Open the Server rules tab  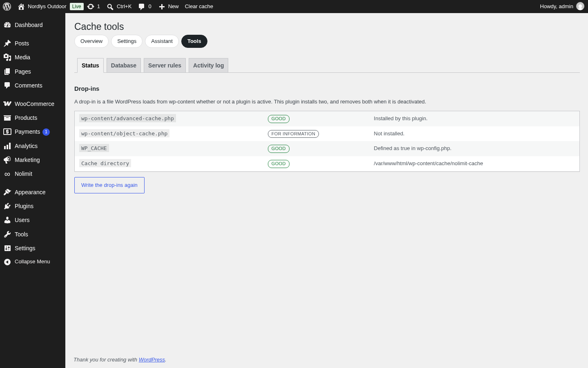point(165,65)
